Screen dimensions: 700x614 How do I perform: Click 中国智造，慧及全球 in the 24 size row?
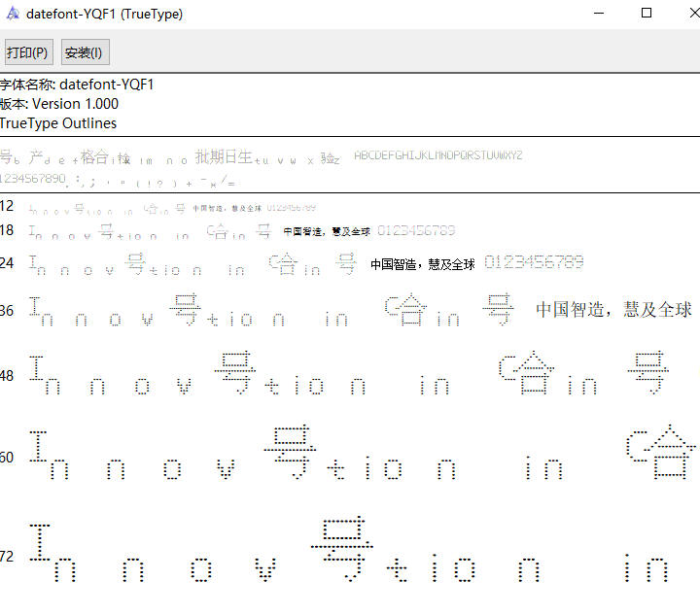[423, 264]
